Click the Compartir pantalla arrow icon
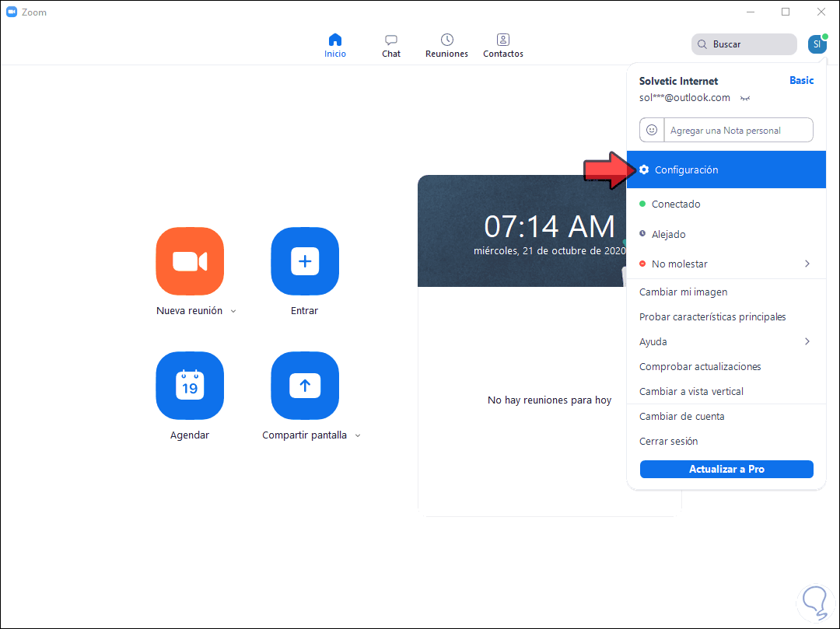 tap(305, 386)
